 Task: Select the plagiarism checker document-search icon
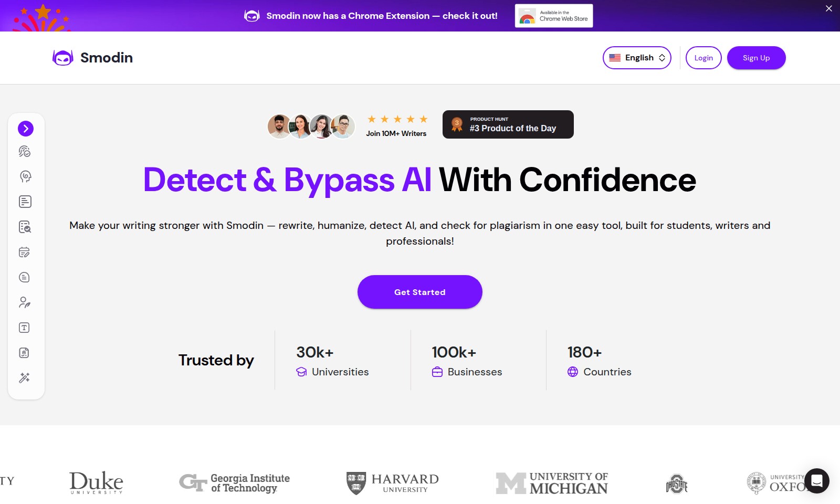click(x=25, y=227)
